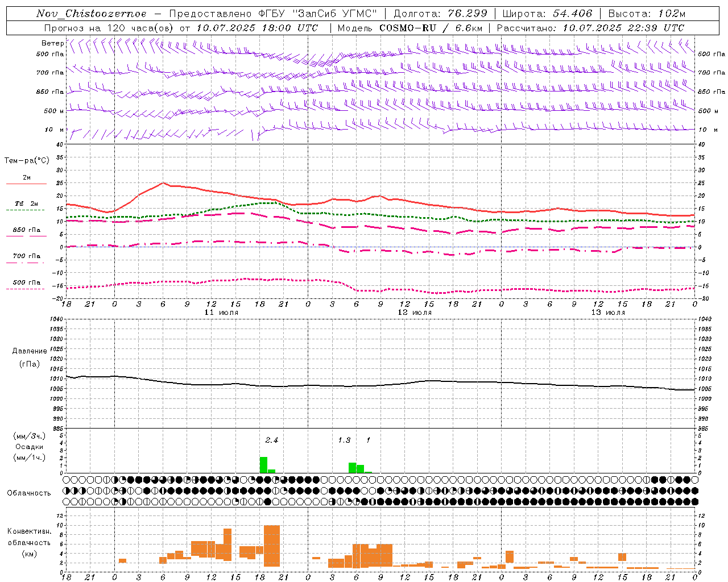This screenshot has width=728, height=582.
Task: Click the 12 июля date label
Action: click(x=415, y=313)
